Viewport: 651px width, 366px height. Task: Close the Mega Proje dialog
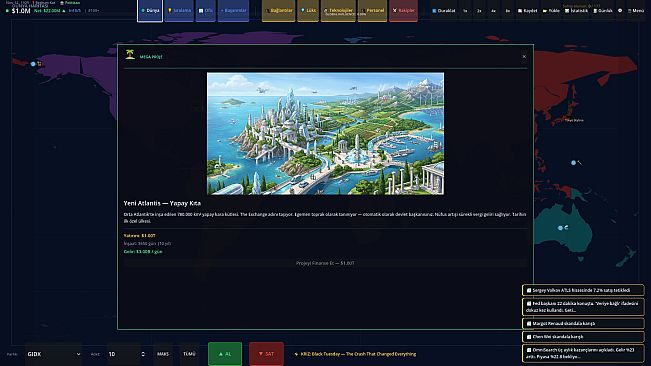524,56
